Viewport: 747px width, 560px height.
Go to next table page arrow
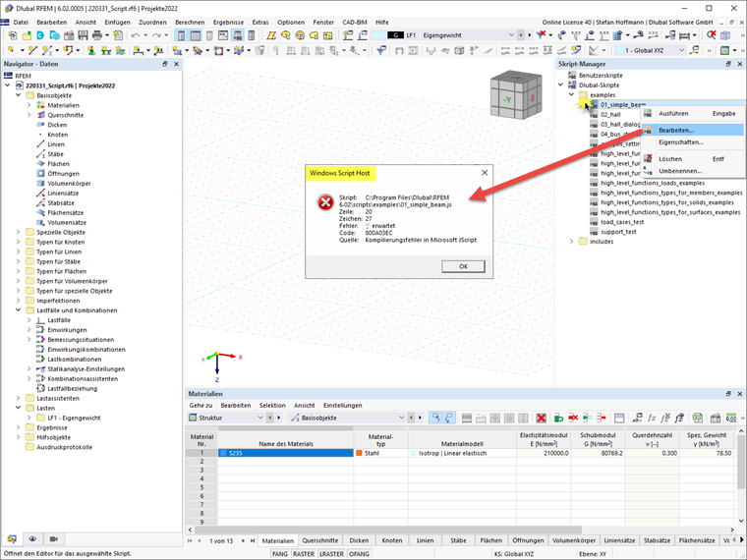243,540
